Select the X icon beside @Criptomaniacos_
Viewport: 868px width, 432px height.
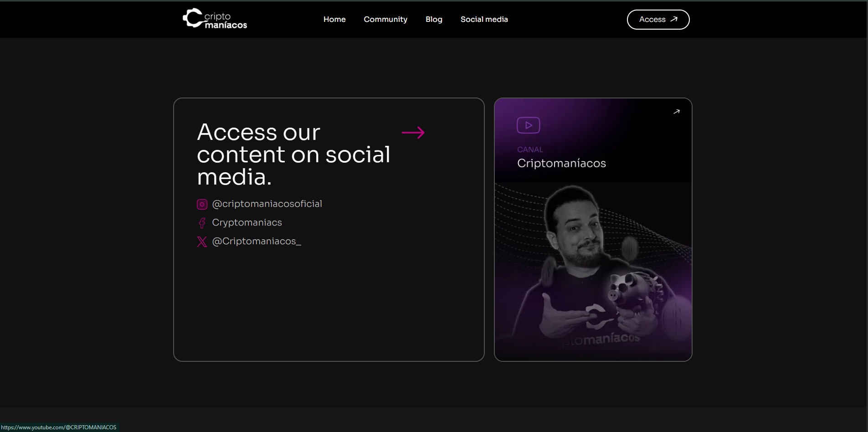click(202, 242)
